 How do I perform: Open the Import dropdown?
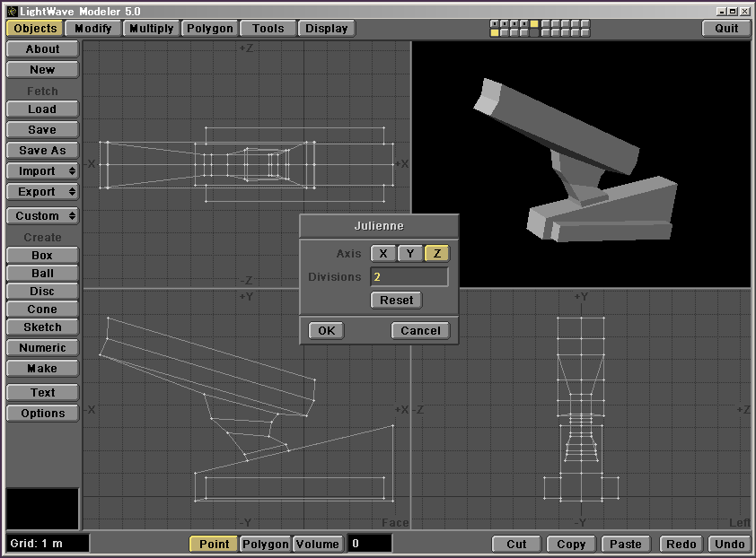pos(42,171)
